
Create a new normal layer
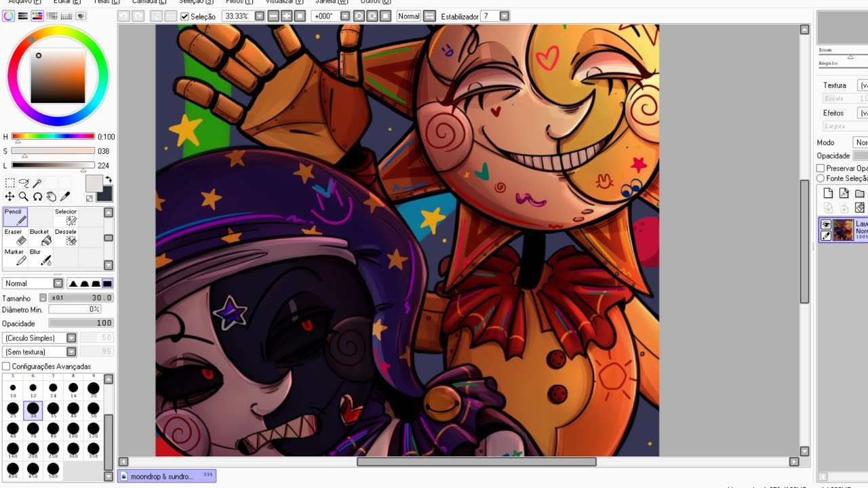pos(828,193)
